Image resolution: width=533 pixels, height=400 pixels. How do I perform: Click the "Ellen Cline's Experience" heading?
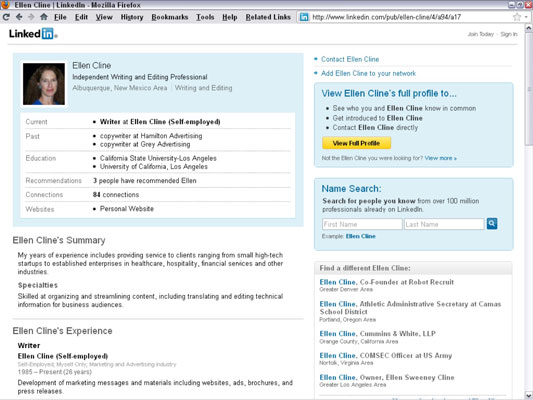pyautogui.click(x=62, y=331)
